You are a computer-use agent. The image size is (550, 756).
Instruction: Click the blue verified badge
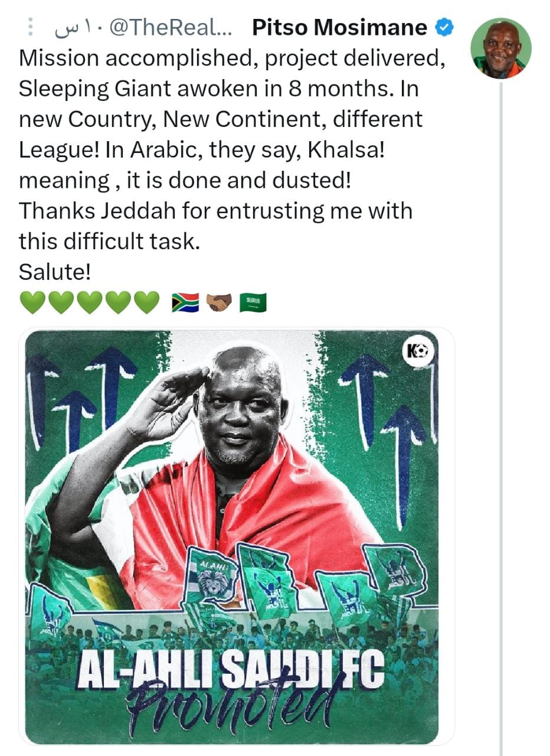(x=444, y=27)
